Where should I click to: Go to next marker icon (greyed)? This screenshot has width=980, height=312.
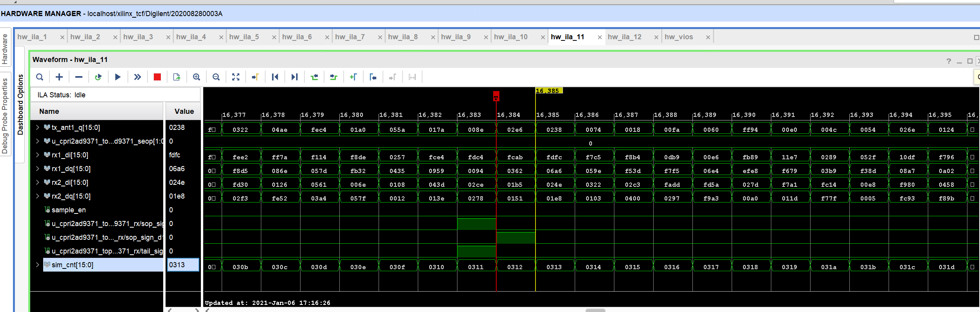(393, 77)
